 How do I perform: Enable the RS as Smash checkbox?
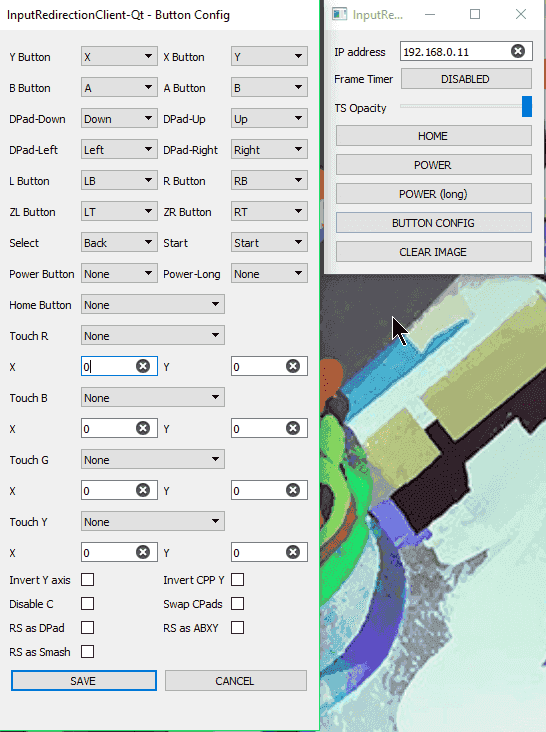87,652
